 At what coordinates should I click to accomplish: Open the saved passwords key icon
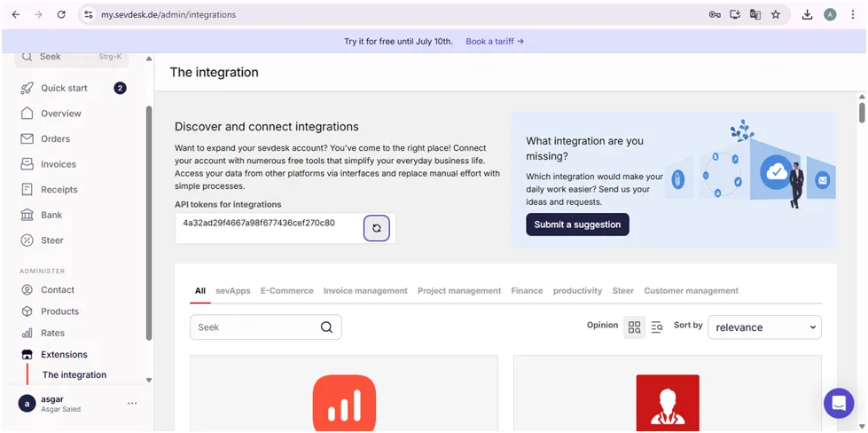click(715, 15)
